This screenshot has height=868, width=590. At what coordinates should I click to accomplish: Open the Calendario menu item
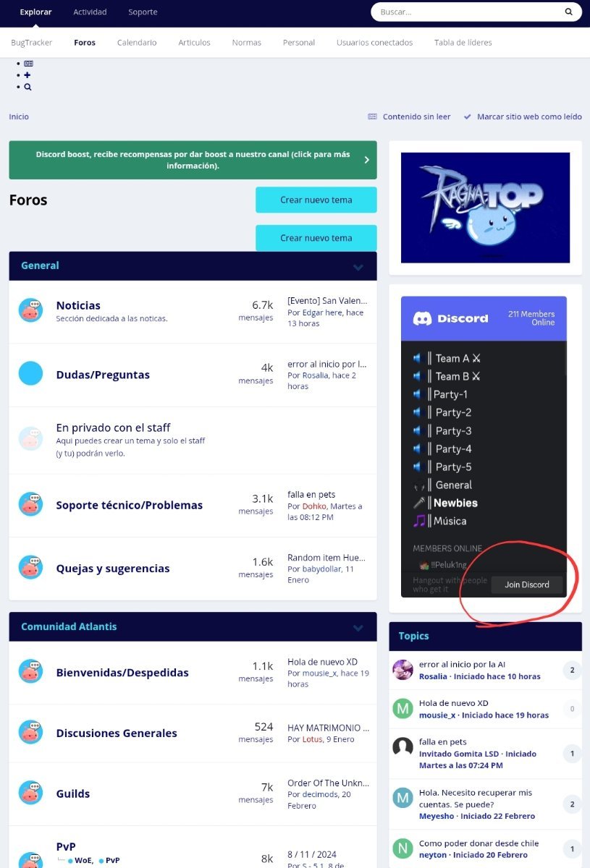[137, 43]
